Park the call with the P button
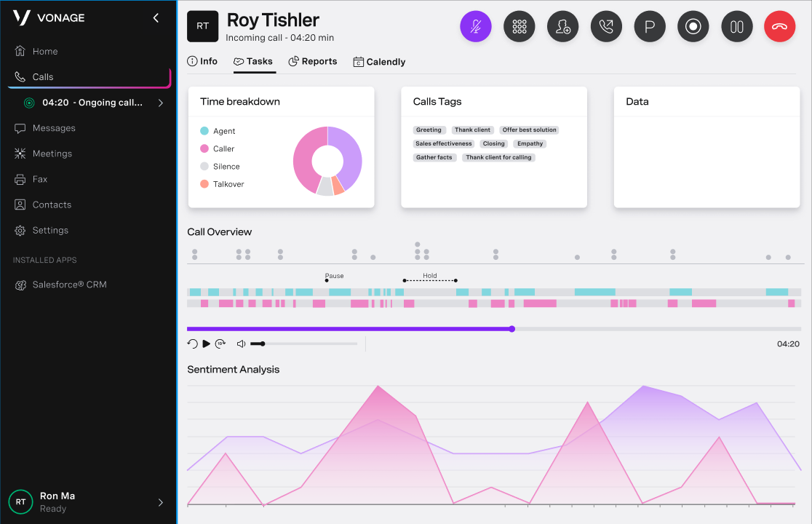Screen dimensions: 812x524 (650, 26)
